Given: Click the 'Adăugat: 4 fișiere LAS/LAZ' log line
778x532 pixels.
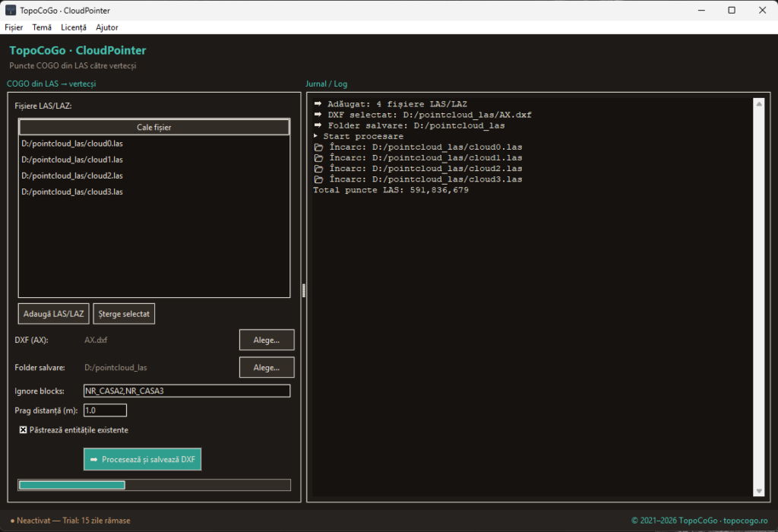Looking at the screenshot, I should pyautogui.click(x=391, y=103).
